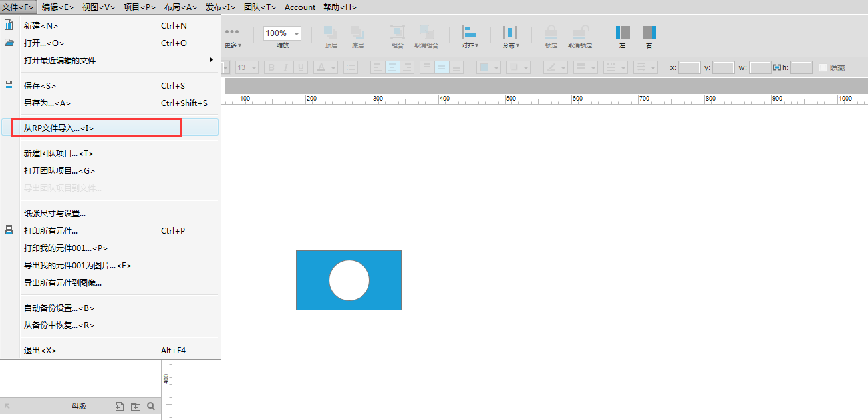Open 打开最近编辑的文件 submenu
Viewport: 868px width, 420px height.
click(x=110, y=60)
